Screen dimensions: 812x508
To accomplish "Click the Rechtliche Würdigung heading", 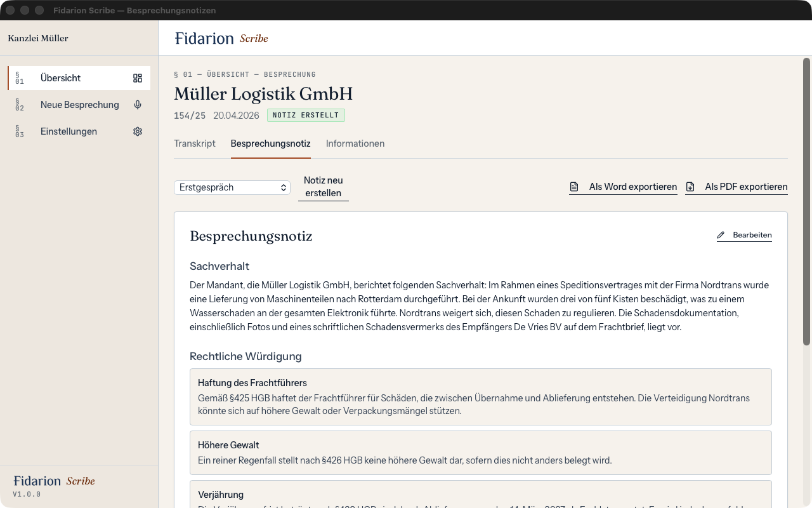I will [x=246, y=356].
